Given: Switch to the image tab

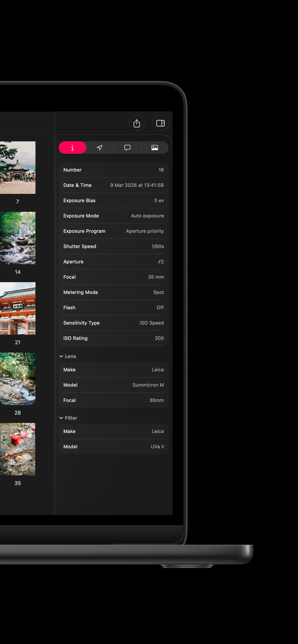Looking at the screenshot, I should (155, 148).
